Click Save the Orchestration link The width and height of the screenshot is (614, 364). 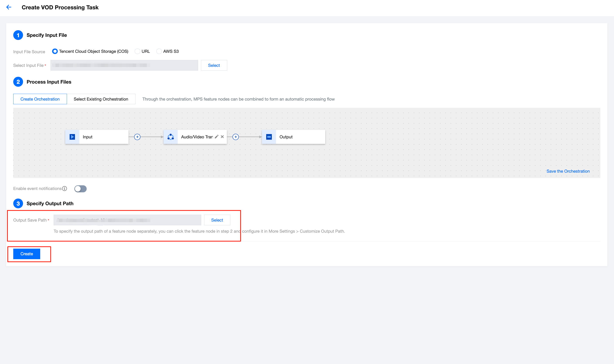coord(568,171)
